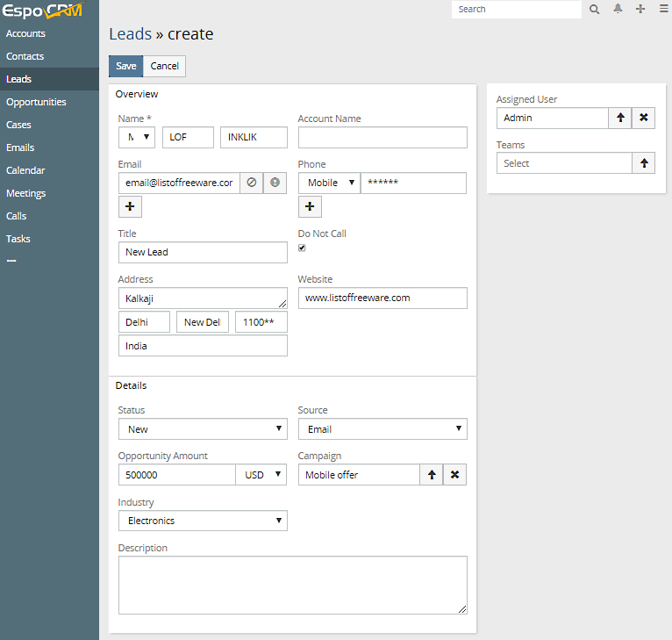Open the Source dropdown
Screen dimensions: 672x640
[382, 429]
